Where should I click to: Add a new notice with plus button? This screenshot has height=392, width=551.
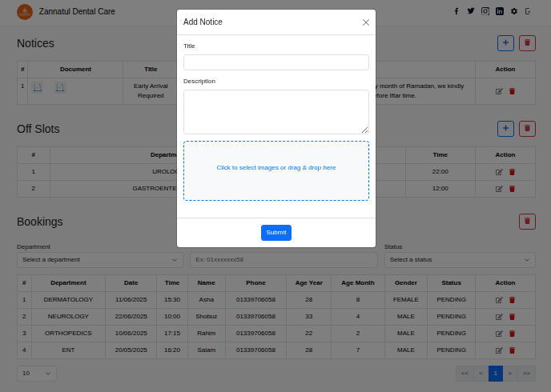505,43
